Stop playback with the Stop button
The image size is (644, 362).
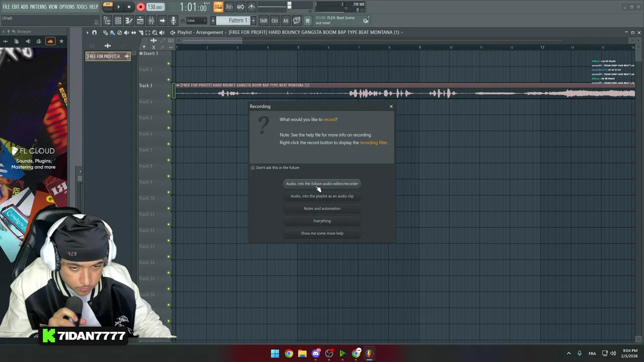tap(129, 7)
